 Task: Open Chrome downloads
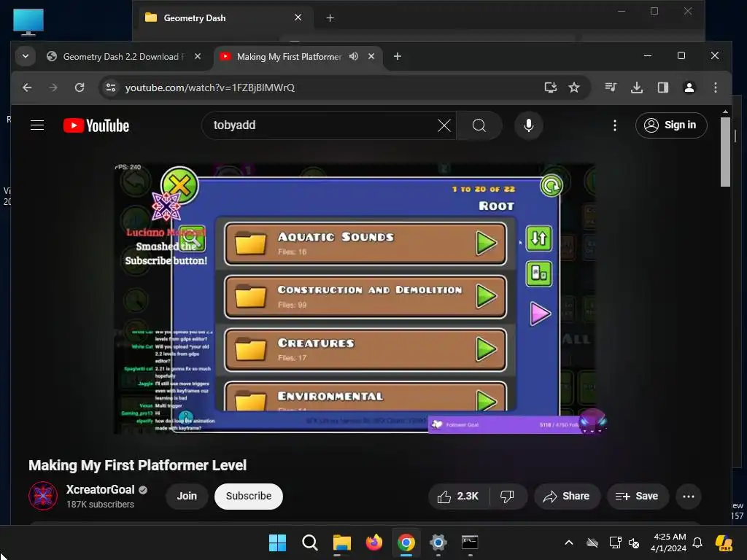pyautogui.click(x=636, y=87)
